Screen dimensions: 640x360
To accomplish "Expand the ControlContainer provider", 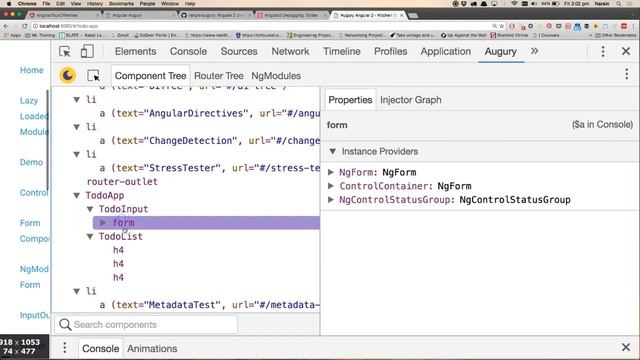I will pyautogui.click(x=331, y=186).
